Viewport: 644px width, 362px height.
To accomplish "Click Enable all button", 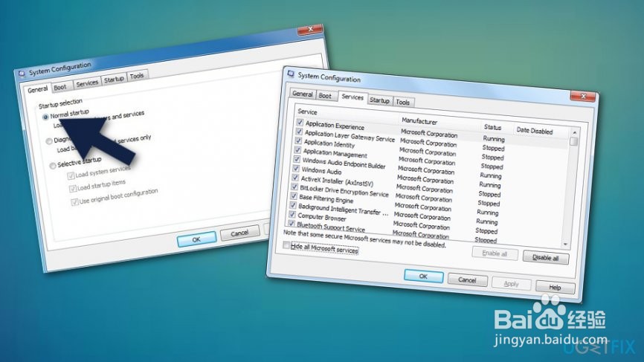I will coord(495,253).
